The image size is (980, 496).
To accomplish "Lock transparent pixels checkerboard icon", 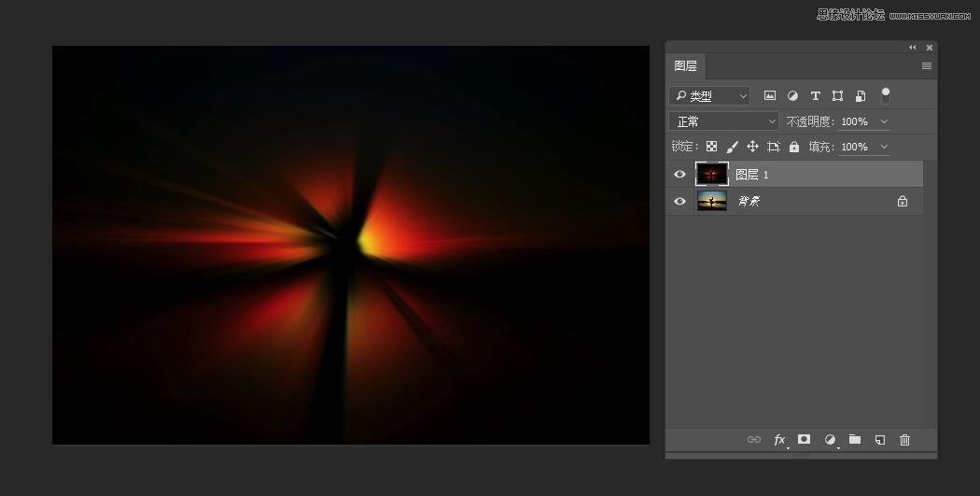I will [x=711, y=147].
